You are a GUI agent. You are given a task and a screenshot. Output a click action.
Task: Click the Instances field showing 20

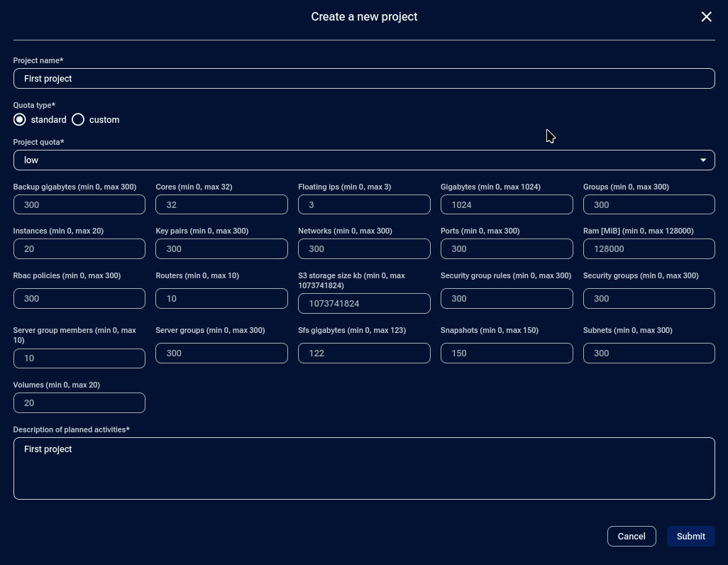[79, 249]
